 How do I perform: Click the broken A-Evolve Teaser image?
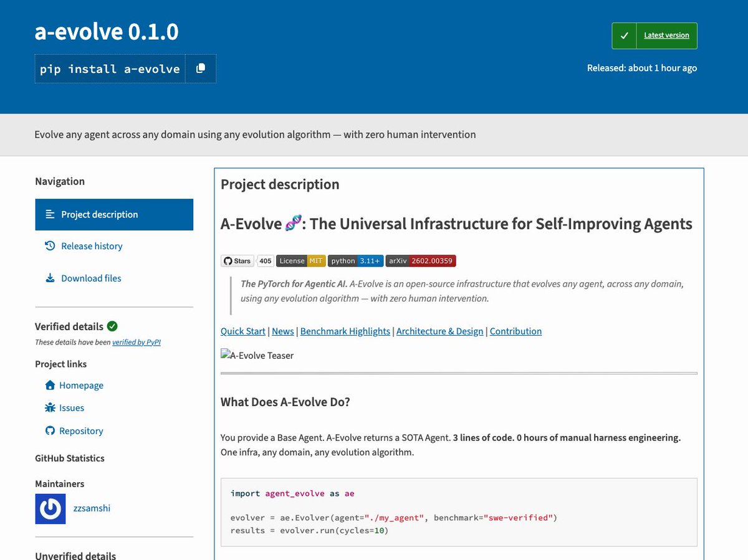point(257,355)
